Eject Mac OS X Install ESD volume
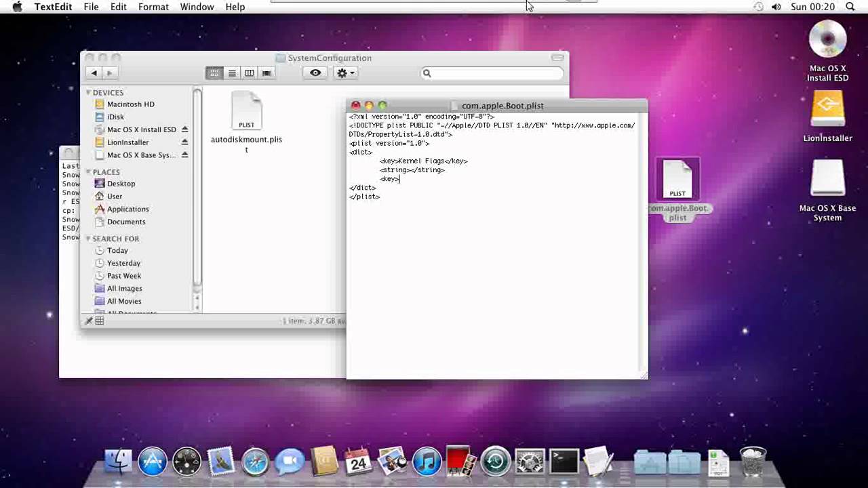 click(x=184, y=129)
